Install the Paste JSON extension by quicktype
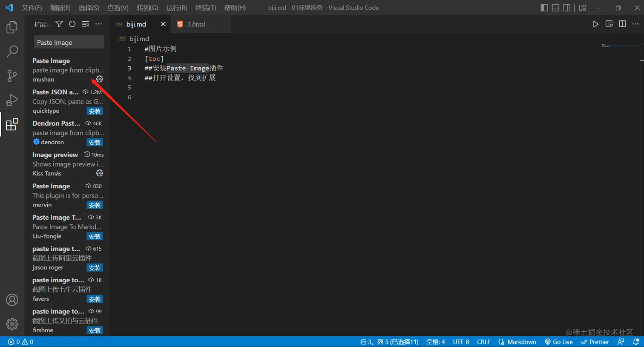644x347 pixels. tap(95, 111)
